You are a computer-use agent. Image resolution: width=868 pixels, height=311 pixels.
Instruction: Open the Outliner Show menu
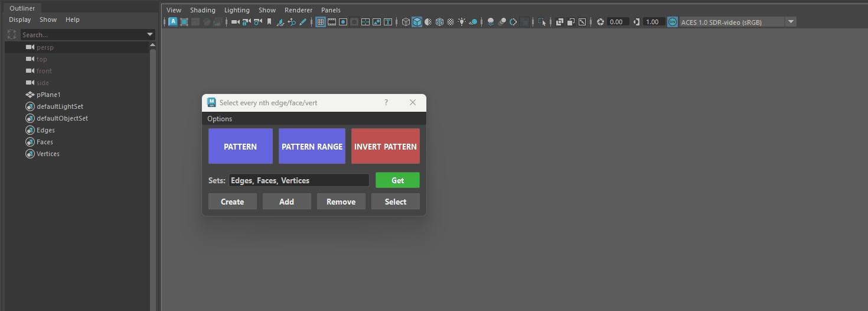pos(48,20)
